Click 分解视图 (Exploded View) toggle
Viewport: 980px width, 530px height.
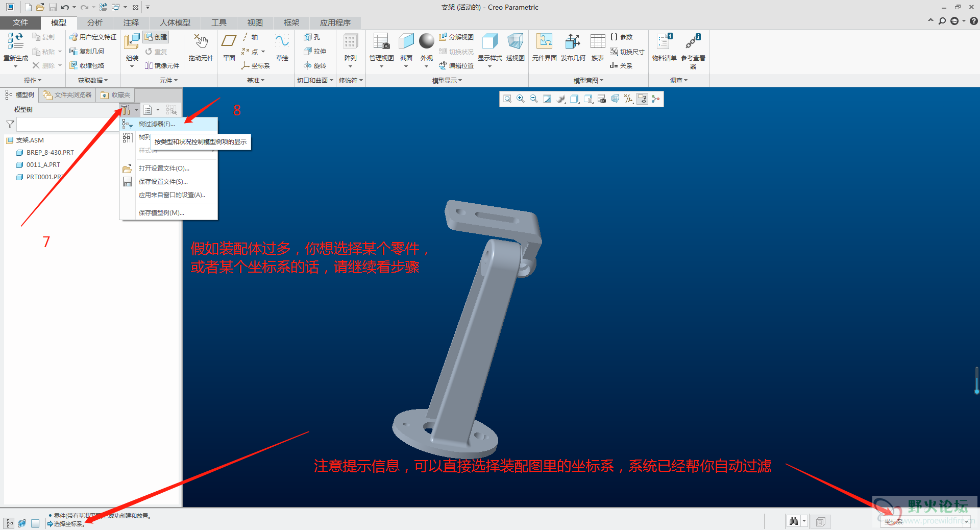coord(456,37)
